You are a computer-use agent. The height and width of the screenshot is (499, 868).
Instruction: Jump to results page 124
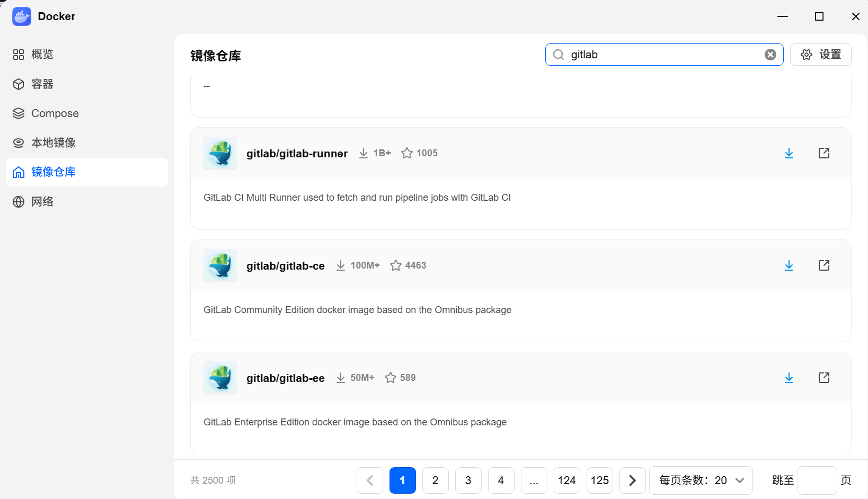pyautogui.click(x=567, y=480)
